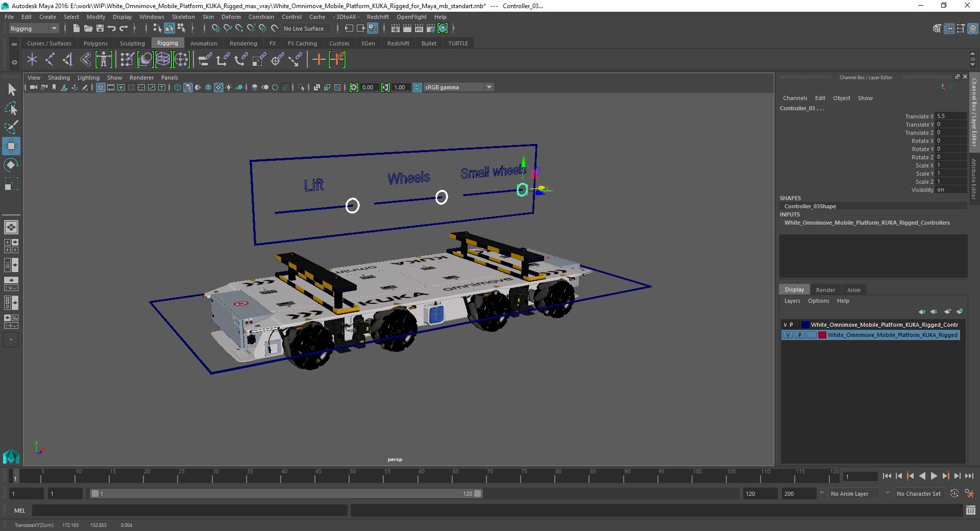Click the Set Key orange plus shelf icon

(x=318, y=60)
